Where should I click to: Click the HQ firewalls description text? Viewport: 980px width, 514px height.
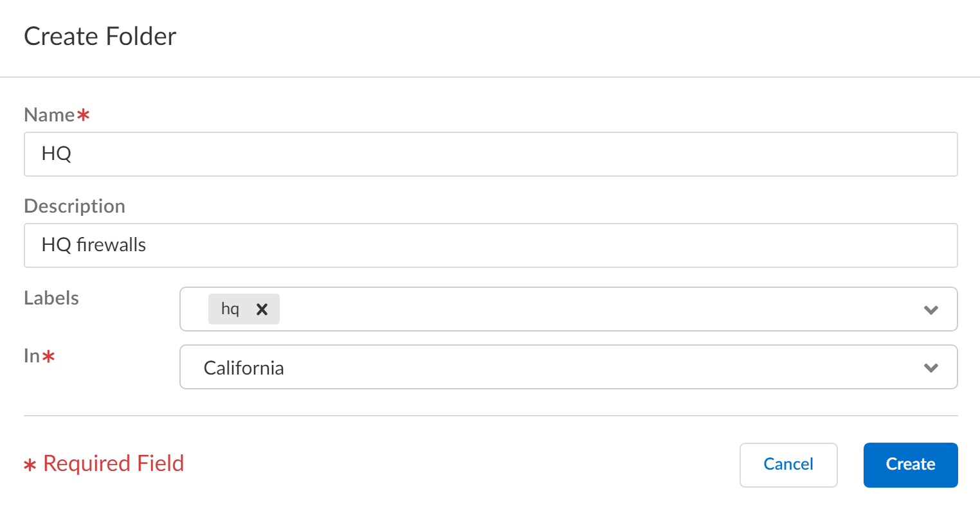93,245
